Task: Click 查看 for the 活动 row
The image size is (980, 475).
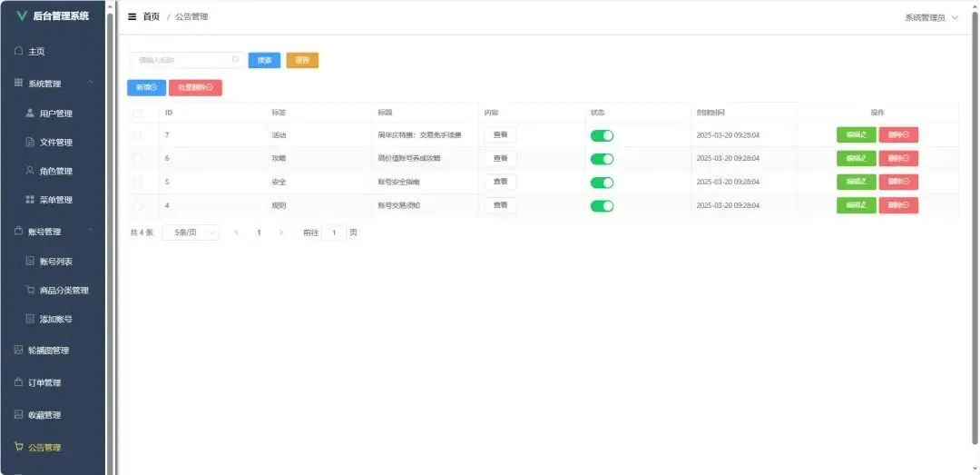Action: (x=501, y=134)
